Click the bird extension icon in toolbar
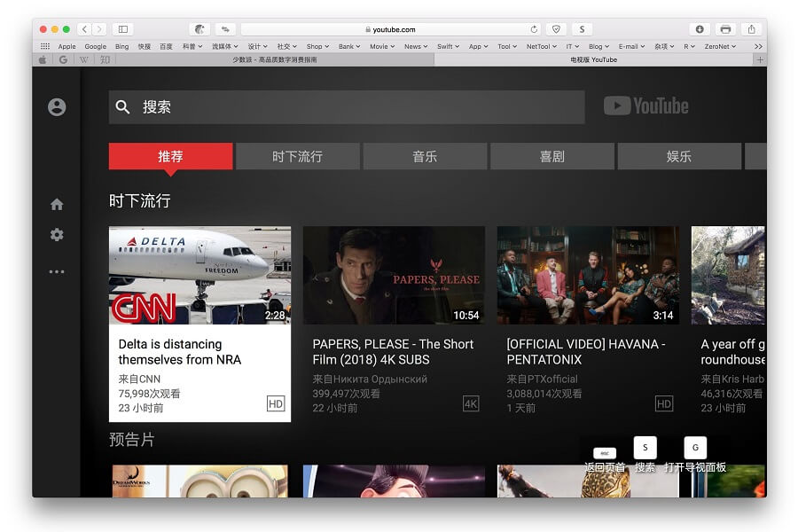 click(199, 29)
